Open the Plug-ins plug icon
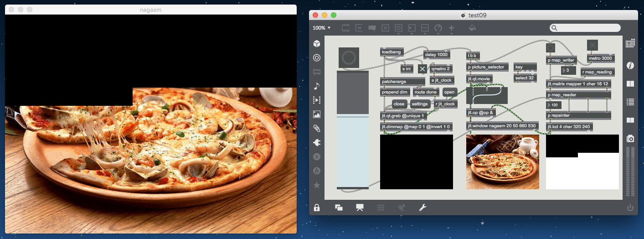The height and width of the screenshot is (239, 644). click(317, 143)
